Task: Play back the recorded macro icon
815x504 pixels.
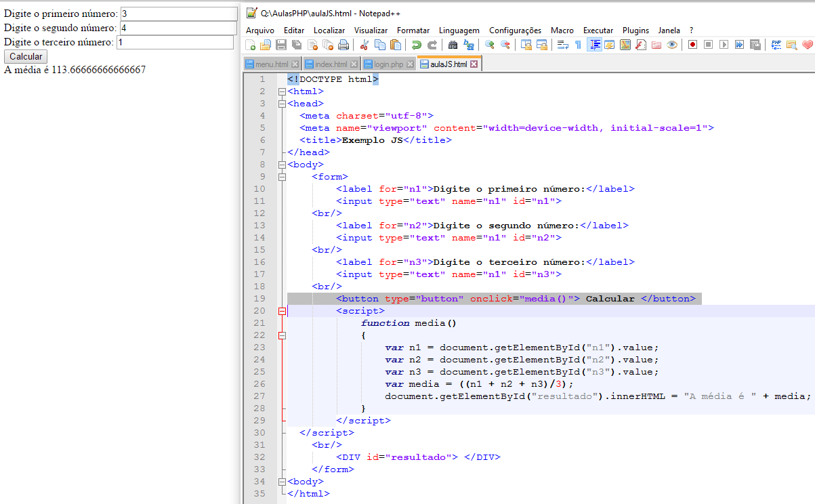Action: (724, 45)
